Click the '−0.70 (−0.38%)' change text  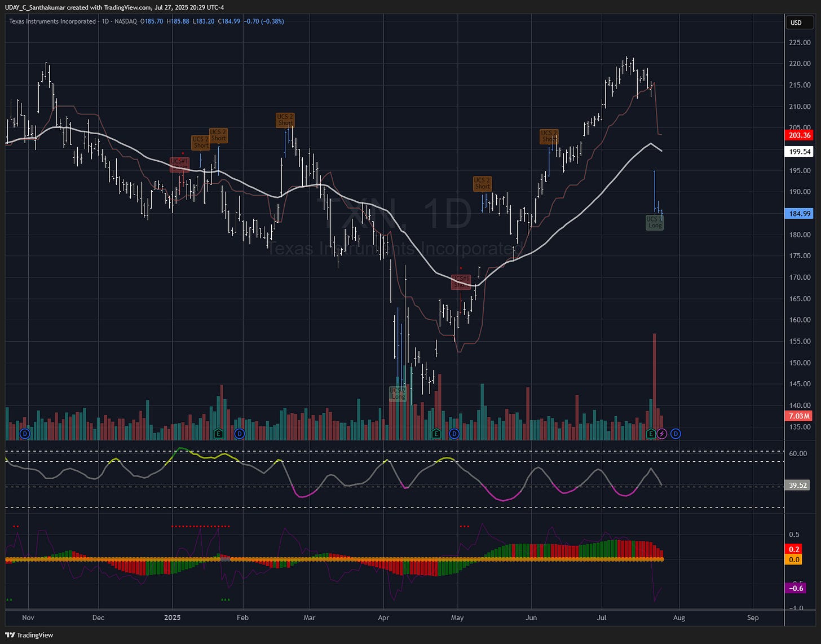tap(264, 21)
